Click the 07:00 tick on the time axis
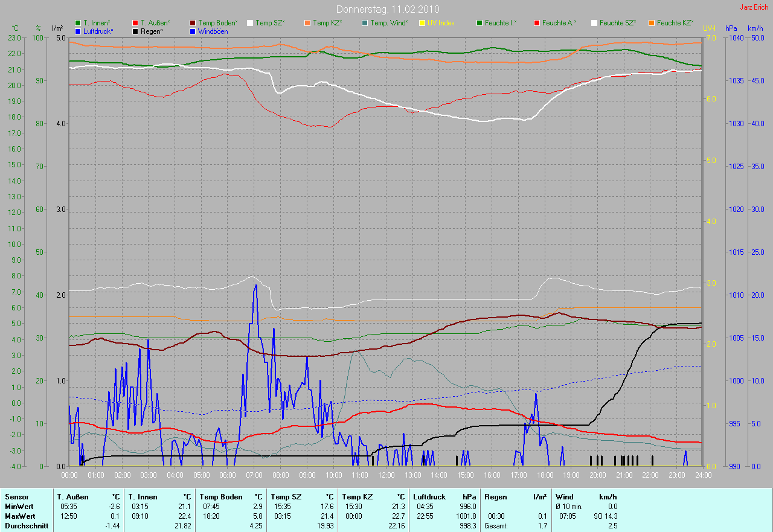The height and width of the screenshot is (532, 773). [x=254, y=475]
